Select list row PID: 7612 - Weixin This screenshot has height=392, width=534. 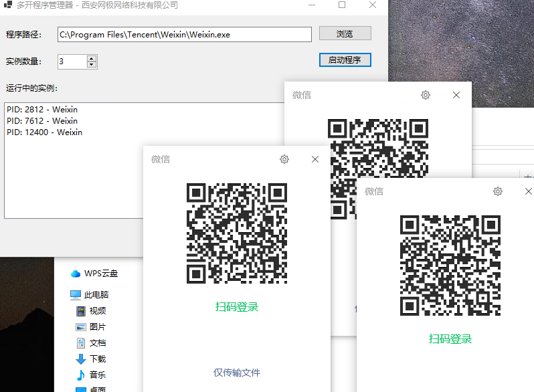(42, 121)
